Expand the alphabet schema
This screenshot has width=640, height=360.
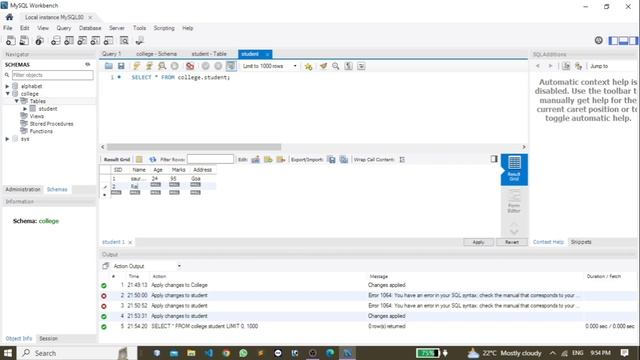(7, 86)
